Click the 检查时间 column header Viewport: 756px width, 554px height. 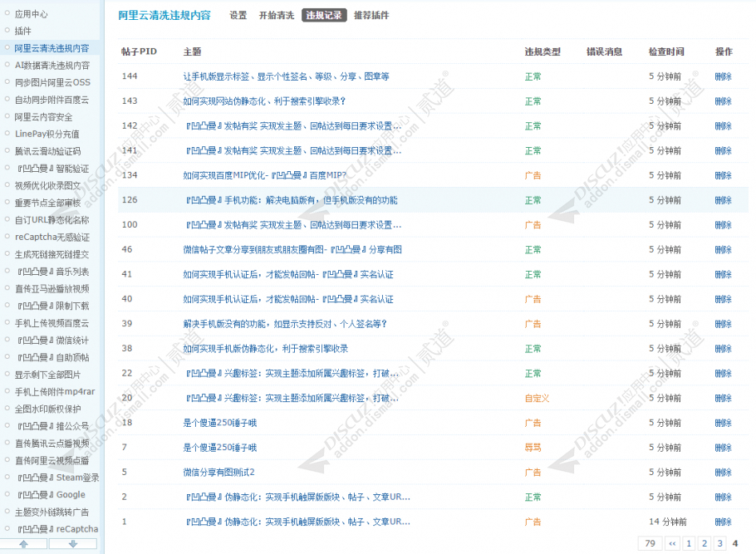pos(666,51)
